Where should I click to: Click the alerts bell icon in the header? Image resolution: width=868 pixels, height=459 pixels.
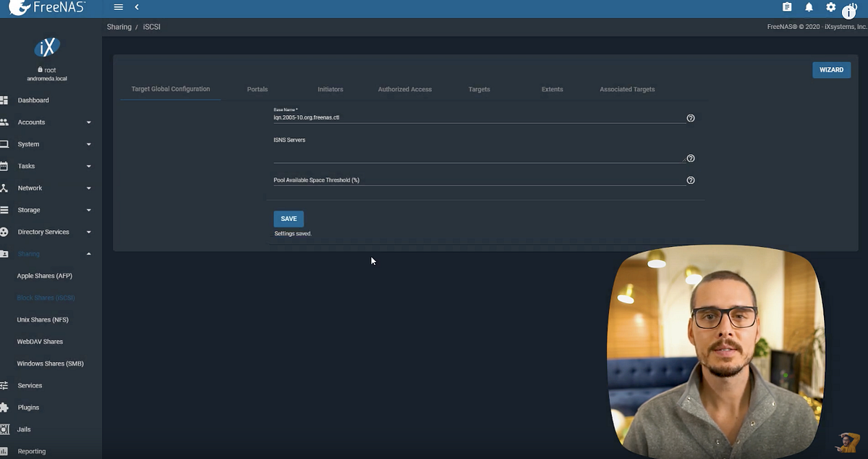coord(808,7)
